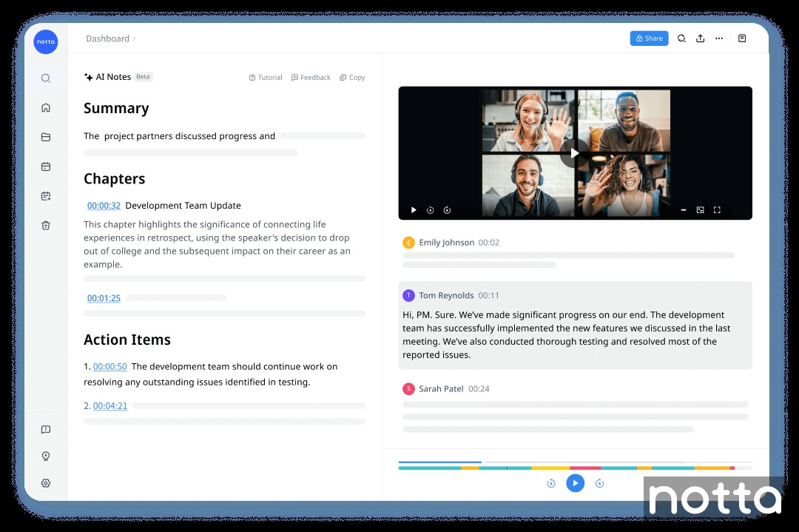Select the Home icon in sidebar
The image size is (799, 532).
(x=46, y=107)
